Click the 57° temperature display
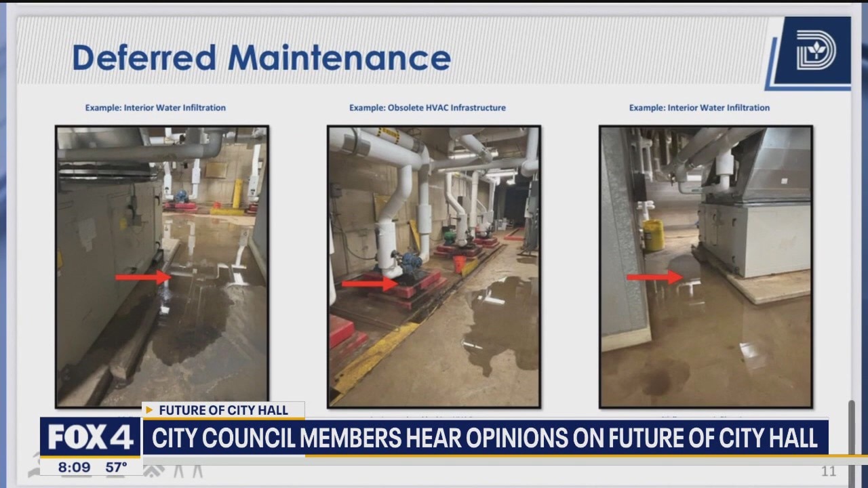The width and height of the screenshot is (868, 488). [116, 467]
